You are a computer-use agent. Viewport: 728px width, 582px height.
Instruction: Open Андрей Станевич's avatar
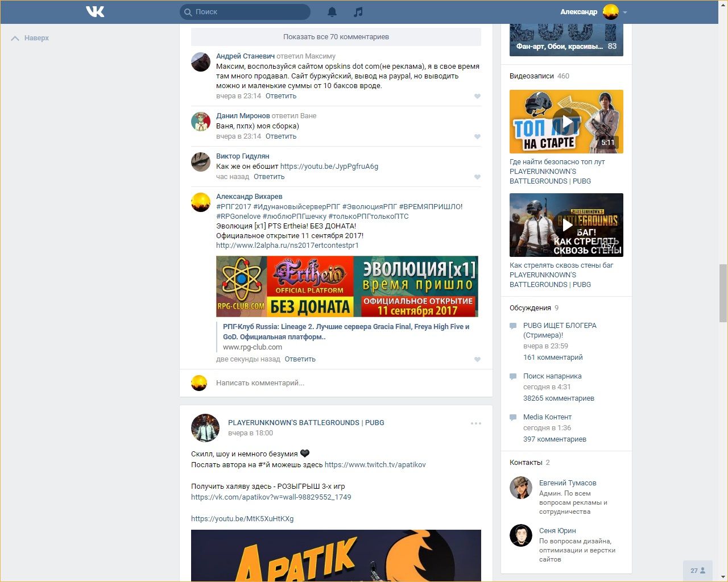tap(201, 61)
